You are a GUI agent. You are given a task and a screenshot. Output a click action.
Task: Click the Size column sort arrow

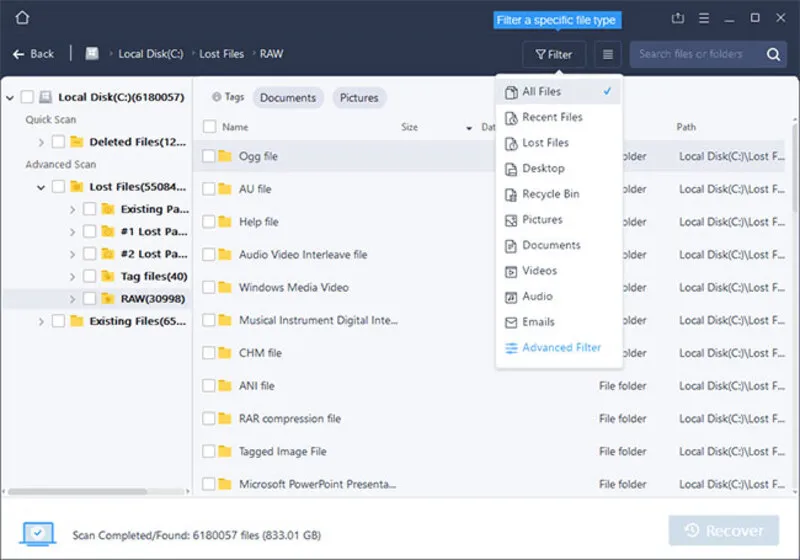click(x=469, y=128)
